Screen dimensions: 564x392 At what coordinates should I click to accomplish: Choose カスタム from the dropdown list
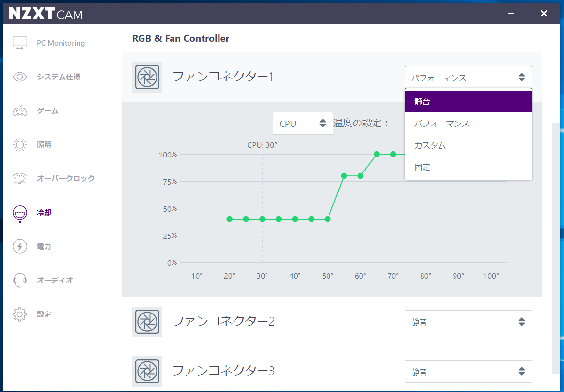[x=468, y=145]
